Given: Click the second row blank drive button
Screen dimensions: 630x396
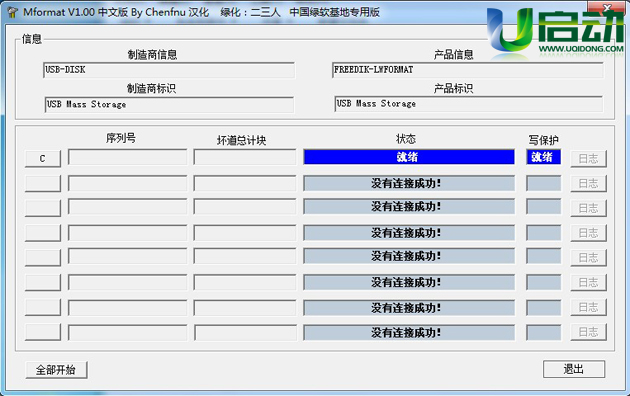Looking at the screenshot, I should point(43,184).
